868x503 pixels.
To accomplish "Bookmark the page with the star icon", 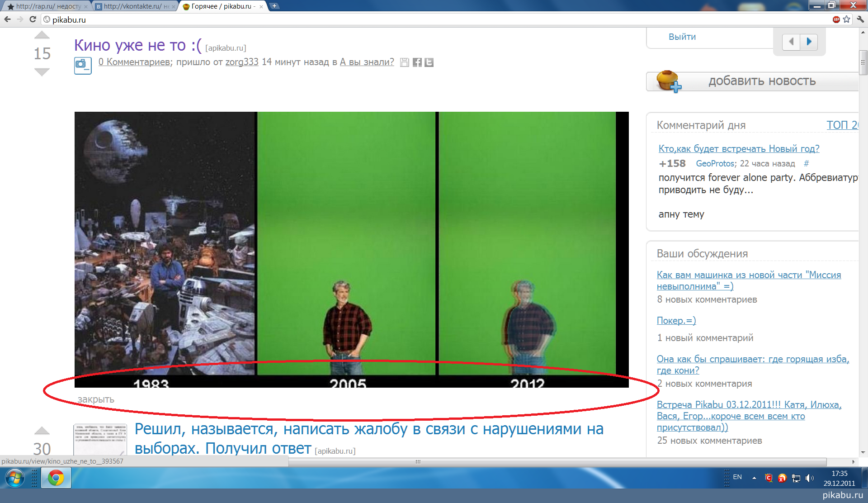I will click(x=847, y=19).
